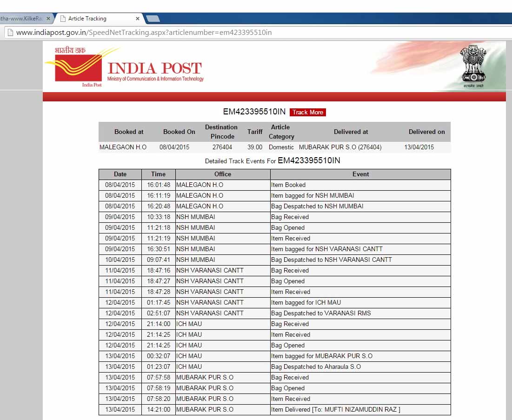Image resolution: width=512 pixels, height=420 pixels.
Task: Click the tariff value 39.00
Action: (x=255, y=147)
